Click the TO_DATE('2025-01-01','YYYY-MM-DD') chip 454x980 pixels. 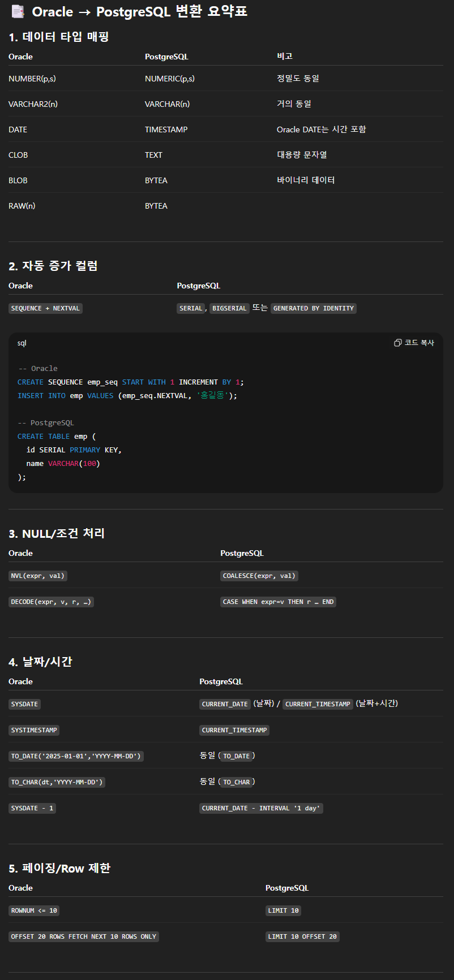pos(76,756)
